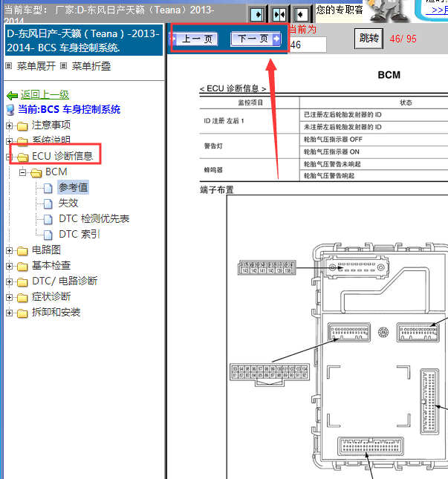
Task: Click the customer service mascot image
Action: (388, 11)
